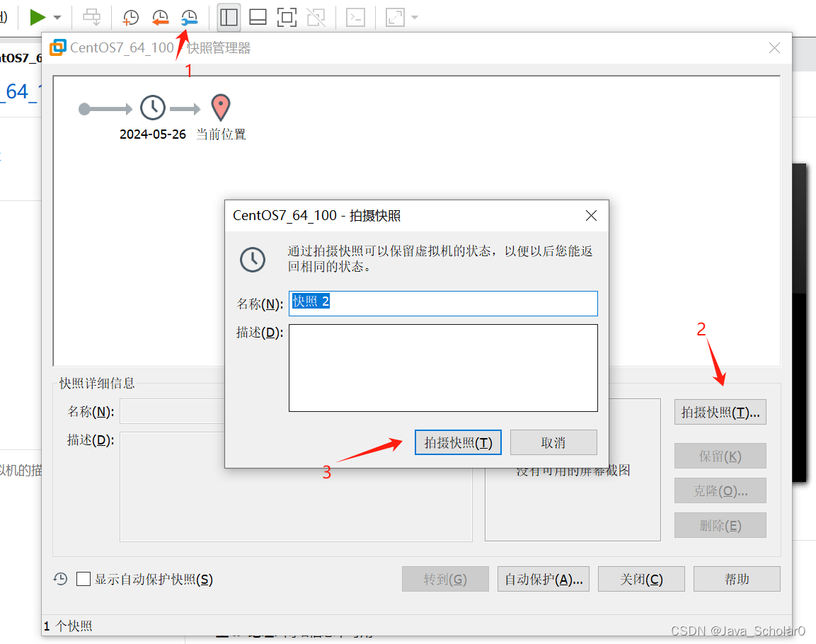Click the VMware icon in manager title bar
The image size is (816, 644).
click(58, 47)
